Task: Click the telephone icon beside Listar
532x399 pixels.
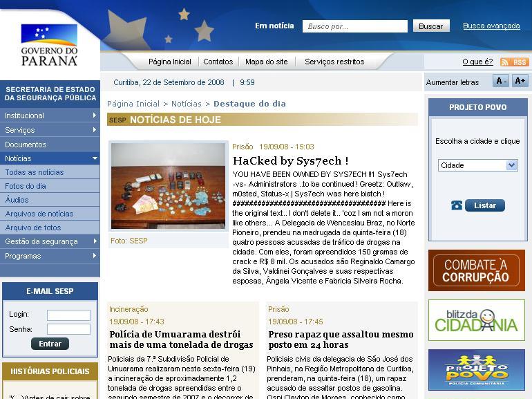Action: point(456,205)
